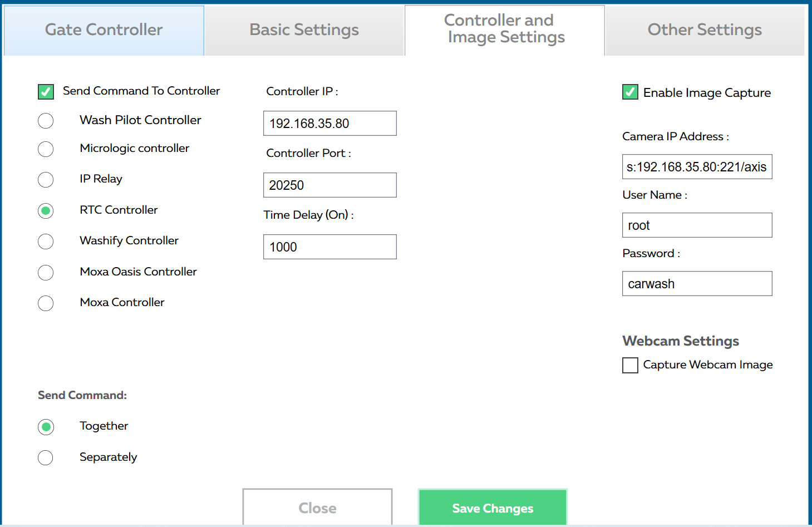
Task: Click inside the Controller IP field
Action: (329, 123)
